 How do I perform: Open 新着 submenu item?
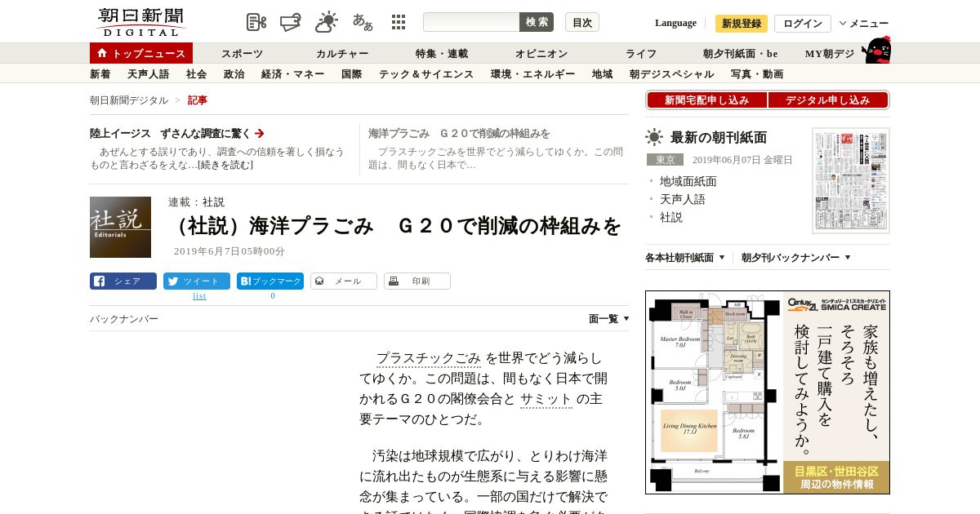(x=100, y=74)
